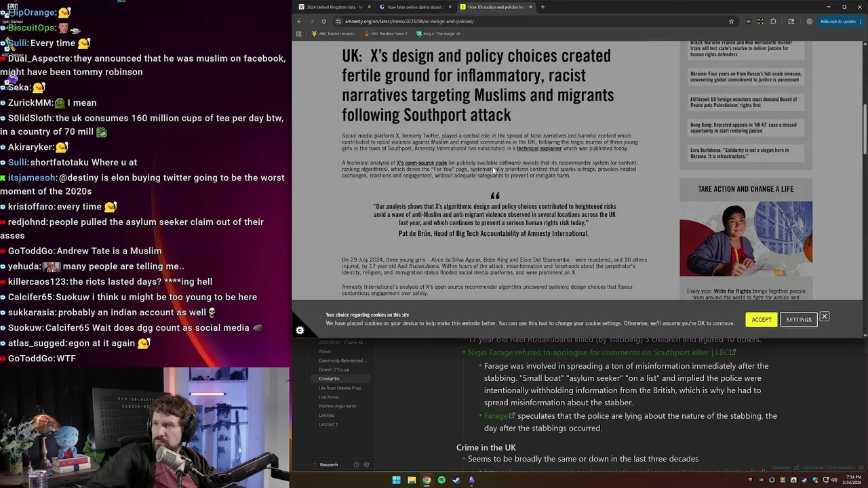Viewport: 868px width, 488px height.
Task: Open the 'Live Notes' note
Action: coord(329,397)
